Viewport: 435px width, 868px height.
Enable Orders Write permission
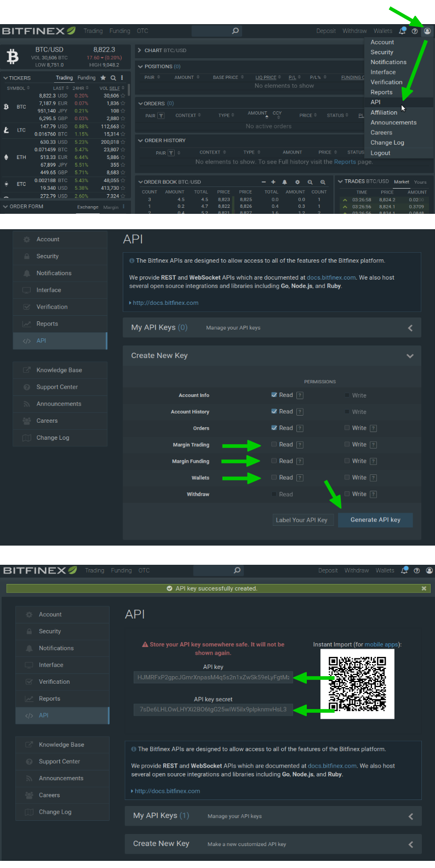tap(347, 428)
